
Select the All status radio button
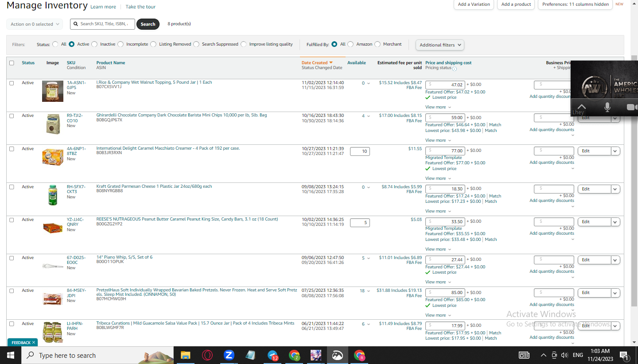(55, 44)
